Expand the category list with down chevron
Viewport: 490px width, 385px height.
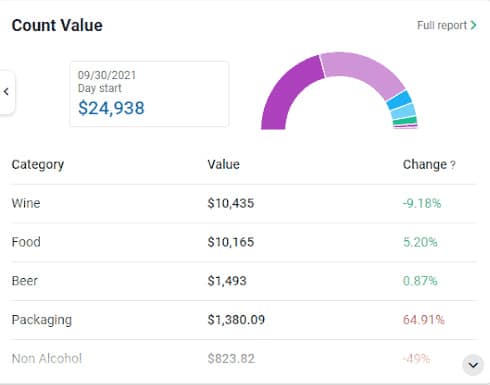[473, 365]
